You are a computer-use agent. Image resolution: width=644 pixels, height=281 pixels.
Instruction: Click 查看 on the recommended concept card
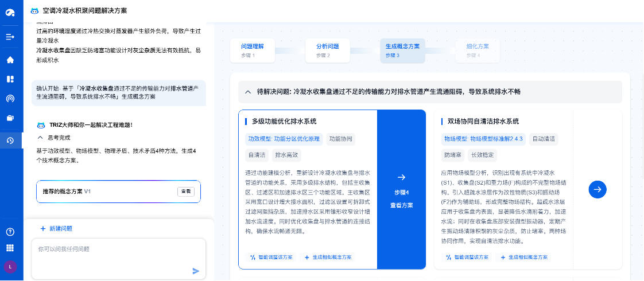pyautogui.click(x=185, y=192)
